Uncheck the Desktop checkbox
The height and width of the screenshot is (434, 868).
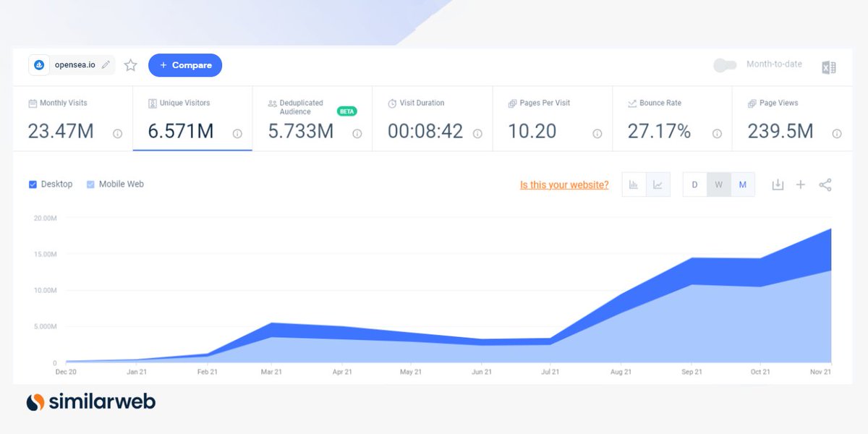33,184
